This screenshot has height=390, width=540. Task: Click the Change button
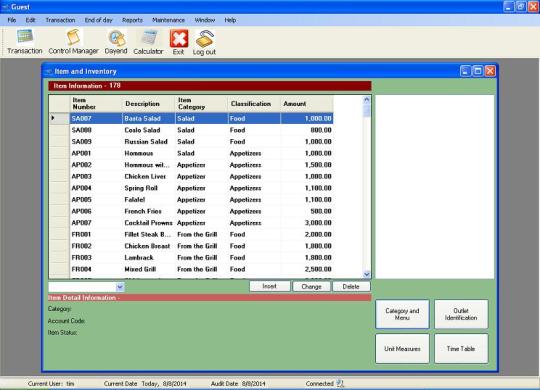(311, 286)
